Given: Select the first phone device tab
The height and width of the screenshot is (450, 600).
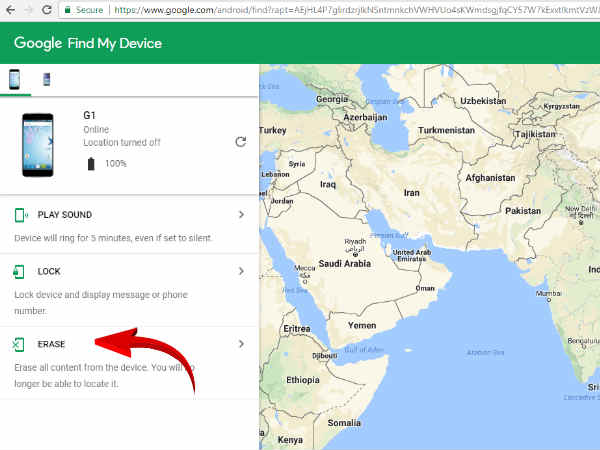Looking at the screenshot, I should point(15,80).
